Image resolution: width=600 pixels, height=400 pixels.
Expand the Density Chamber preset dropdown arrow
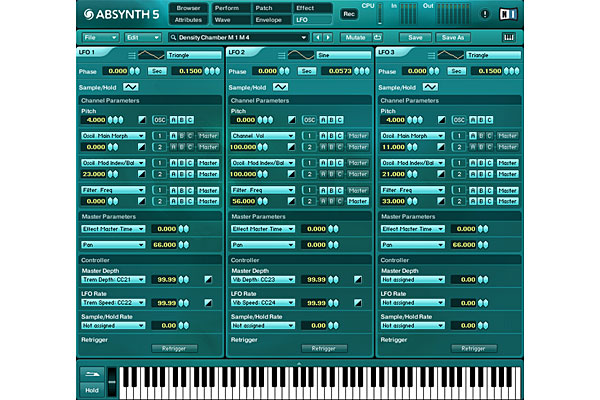(x=303, y=38)
